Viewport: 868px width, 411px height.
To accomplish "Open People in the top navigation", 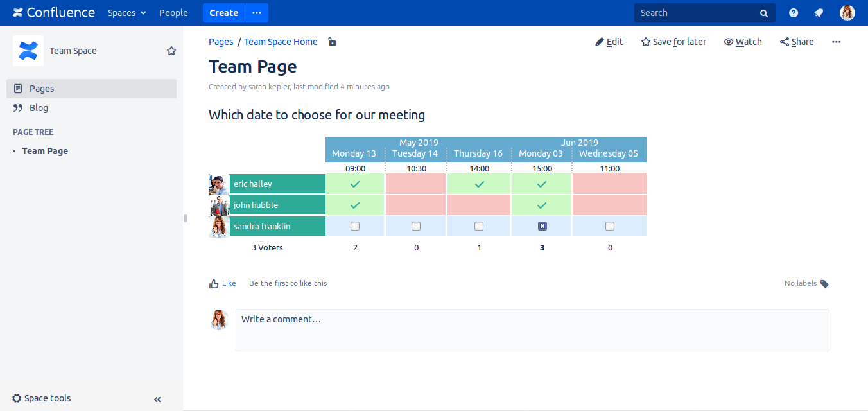I will (173, 13).
